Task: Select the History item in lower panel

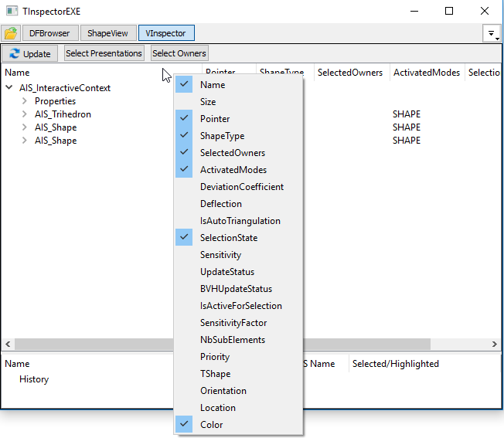Action: pos(34,379)
